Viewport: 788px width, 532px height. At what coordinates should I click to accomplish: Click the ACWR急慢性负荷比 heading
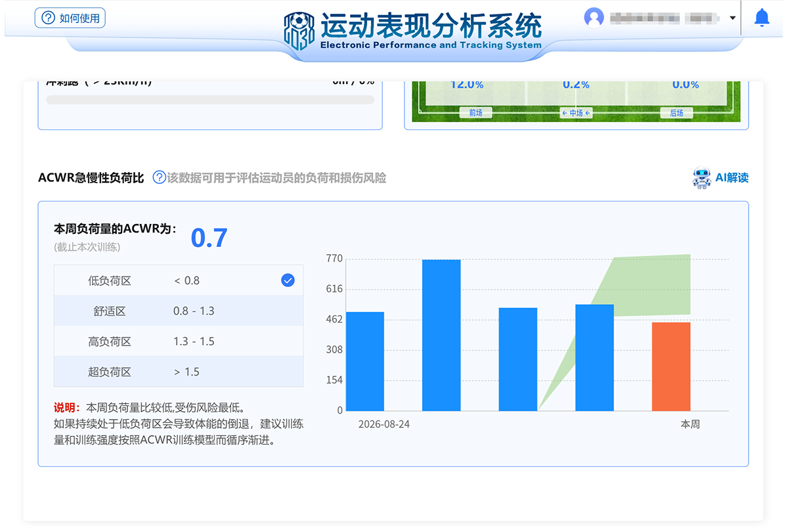(91, 177)
